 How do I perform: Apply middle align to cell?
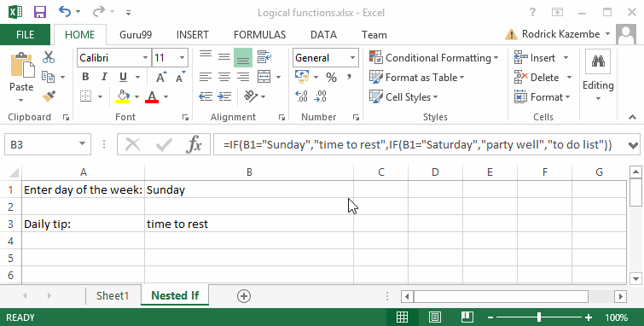pyautogui.click(x=224, y=57)
